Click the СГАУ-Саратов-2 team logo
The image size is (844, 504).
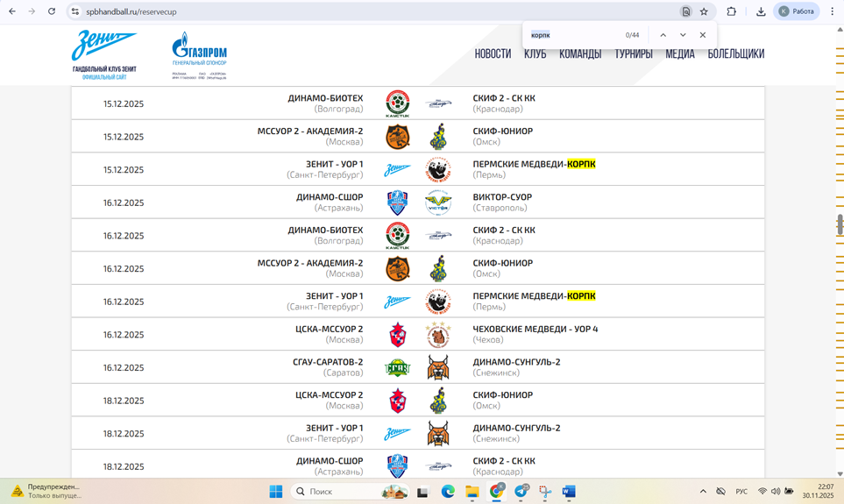pos(398,368)
